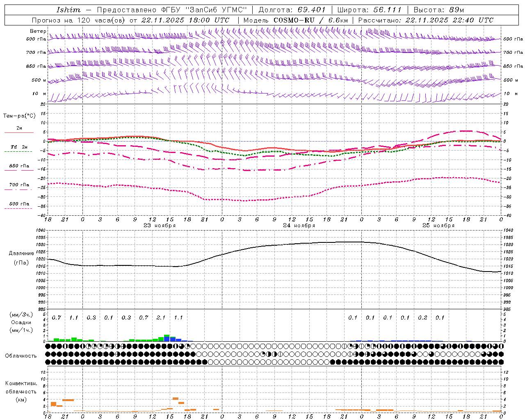
Task: Click the "Прогноз на 120 часа(ов)" forecast text
Action: [79, 20]
